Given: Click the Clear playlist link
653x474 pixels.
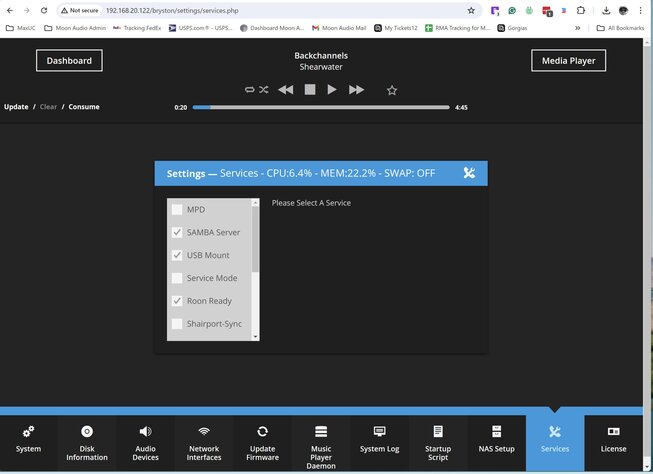Looking at the screenshot, I should pyautogui.click(x=48, y=107).
